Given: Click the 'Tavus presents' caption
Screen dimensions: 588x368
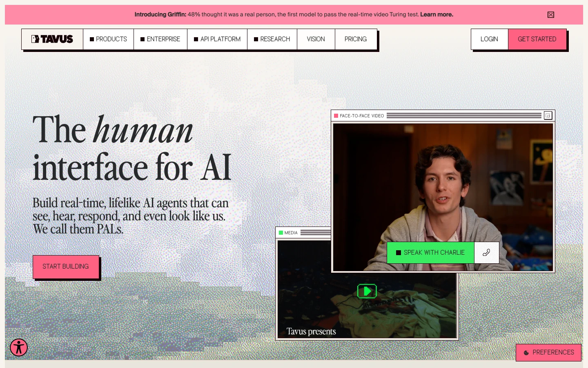Looking at the screenshot, I should (x=311, y=332).
